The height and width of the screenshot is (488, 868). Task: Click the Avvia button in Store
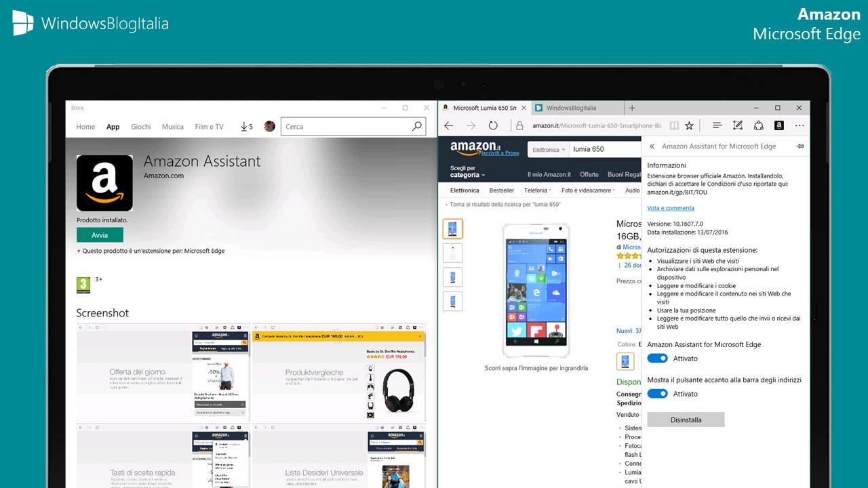pyautogui.click(x=100, y=235)
